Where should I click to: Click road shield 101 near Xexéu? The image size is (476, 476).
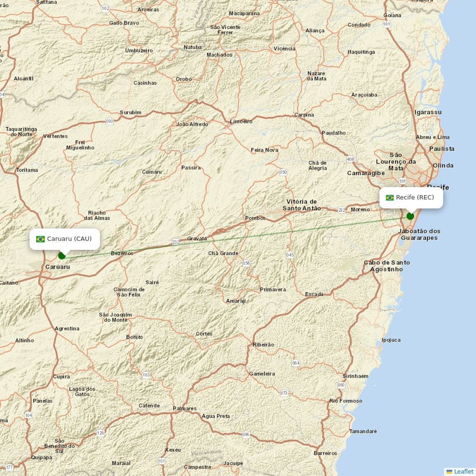click(161, 461)
